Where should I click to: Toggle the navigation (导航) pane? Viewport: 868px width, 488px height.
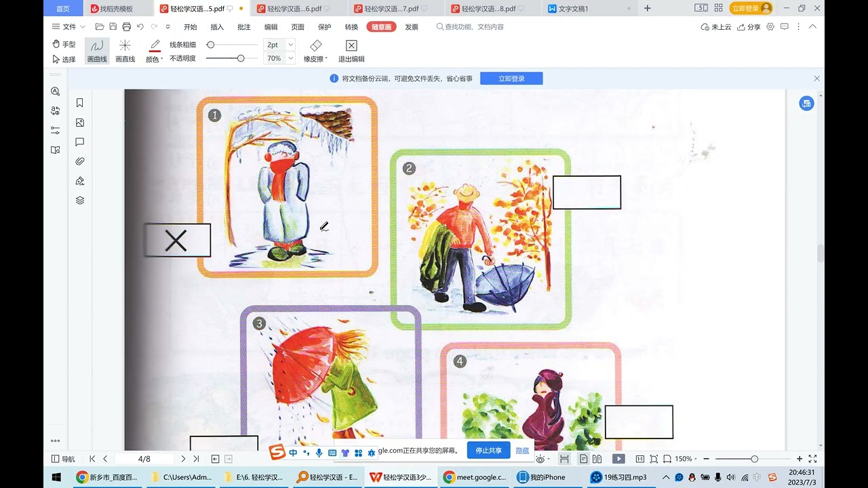(x=64, y=459)
